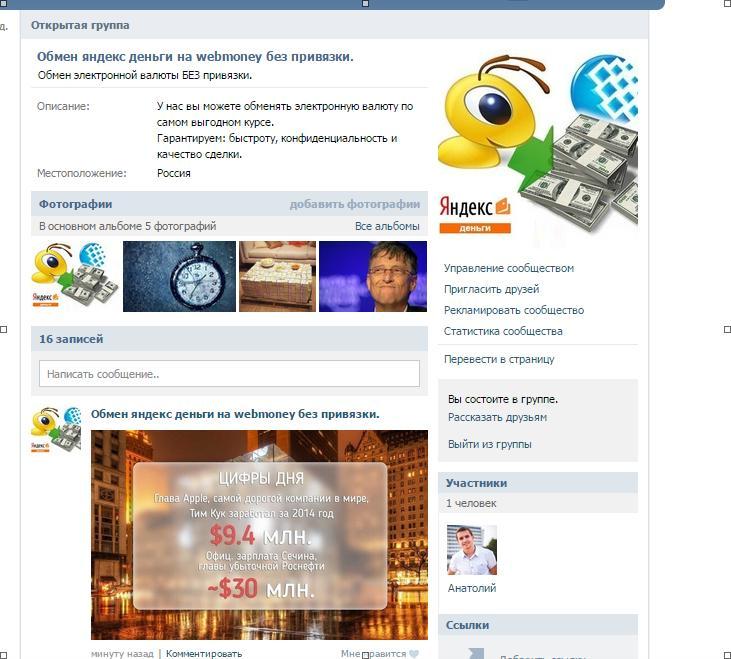Image resolution: width=731 pixels, height=659 pixels.
Task: Open the post author name link
Action: click(x=235, y=414)
